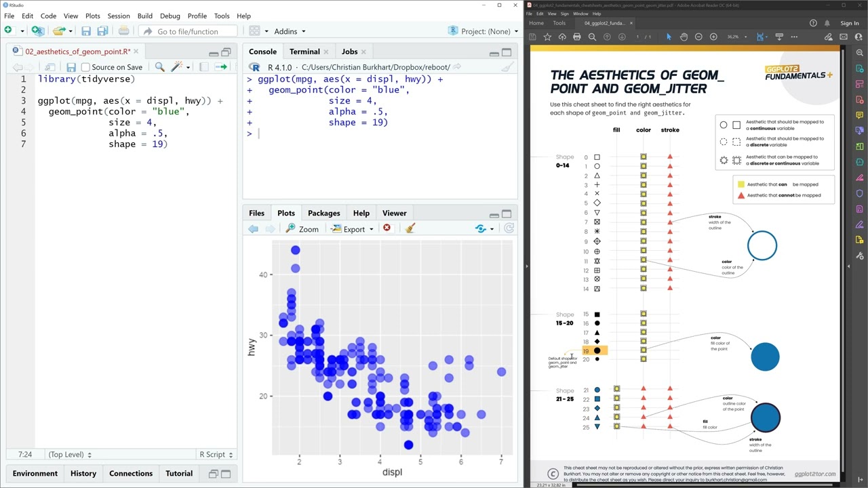Open the Export dropdown in Plots pane
Image resolution: width=868 pixels, height=488 pixels.
[x=353, y=229]
